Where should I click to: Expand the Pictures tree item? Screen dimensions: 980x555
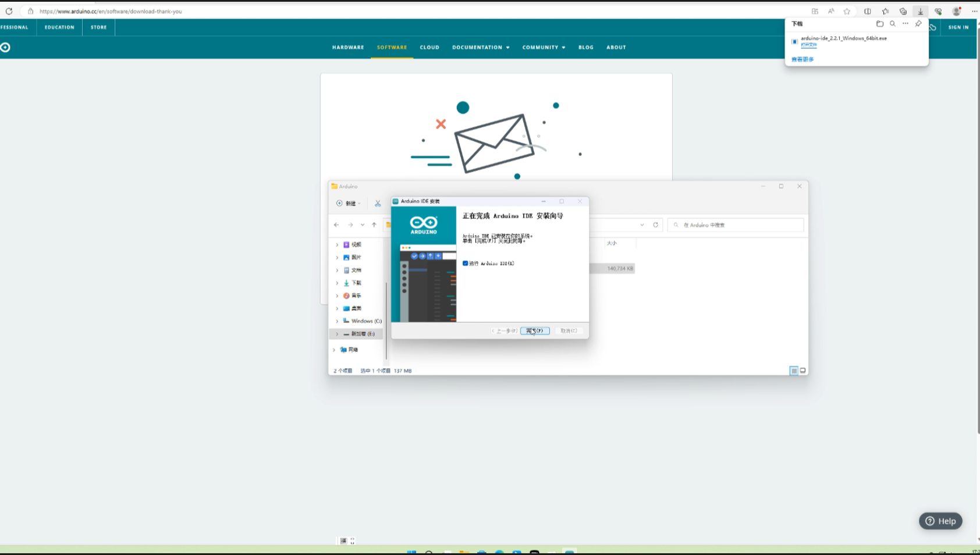(x=337, y=258)
